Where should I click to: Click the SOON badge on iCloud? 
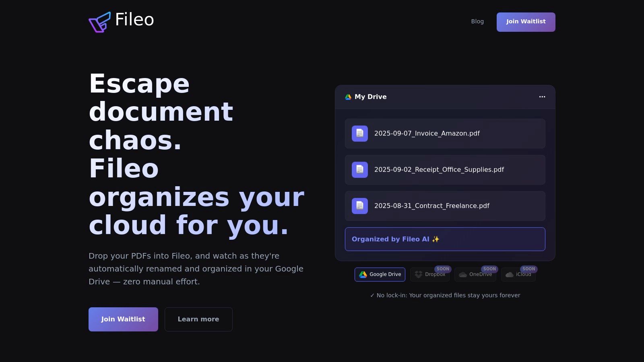click(x=529, y=269)
